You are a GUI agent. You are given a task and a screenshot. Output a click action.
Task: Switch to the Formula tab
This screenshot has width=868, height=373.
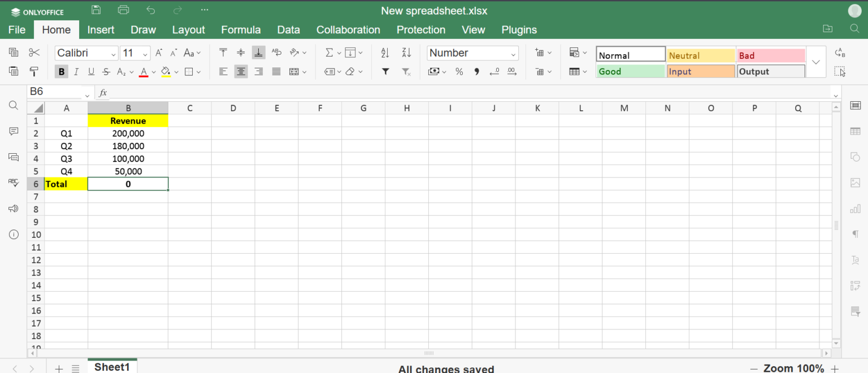click(241, 30)
